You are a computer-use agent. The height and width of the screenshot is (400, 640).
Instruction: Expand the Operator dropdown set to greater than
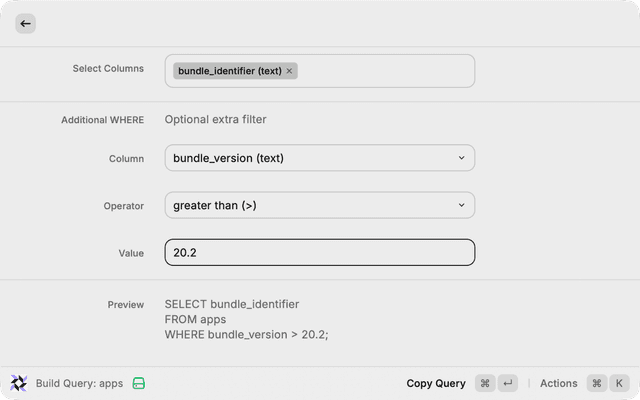coord(319,205)
